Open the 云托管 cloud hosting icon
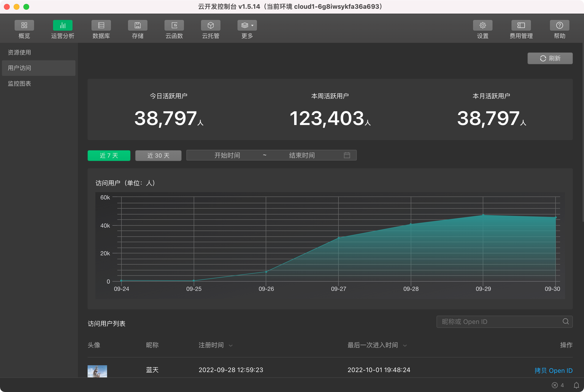 point(210,25)
